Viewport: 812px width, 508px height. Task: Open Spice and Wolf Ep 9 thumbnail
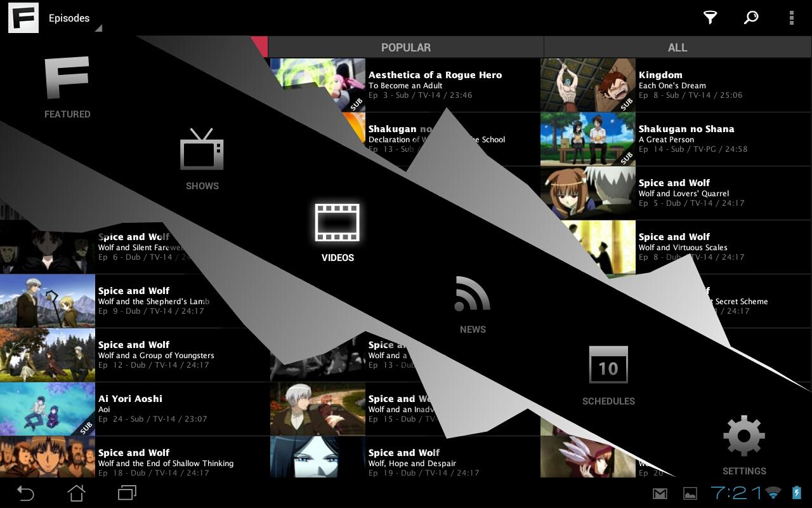click(x=48, y=301)
